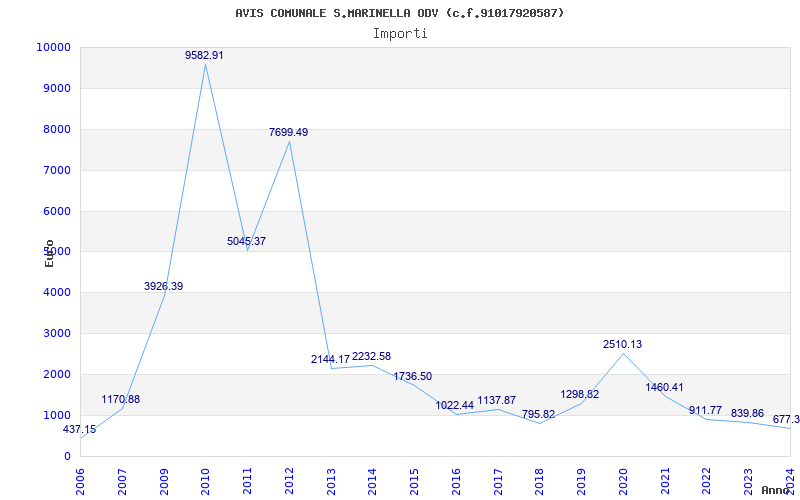Select the 1170.88 data label
Screen dimensions: 800x500
point(120,399)
